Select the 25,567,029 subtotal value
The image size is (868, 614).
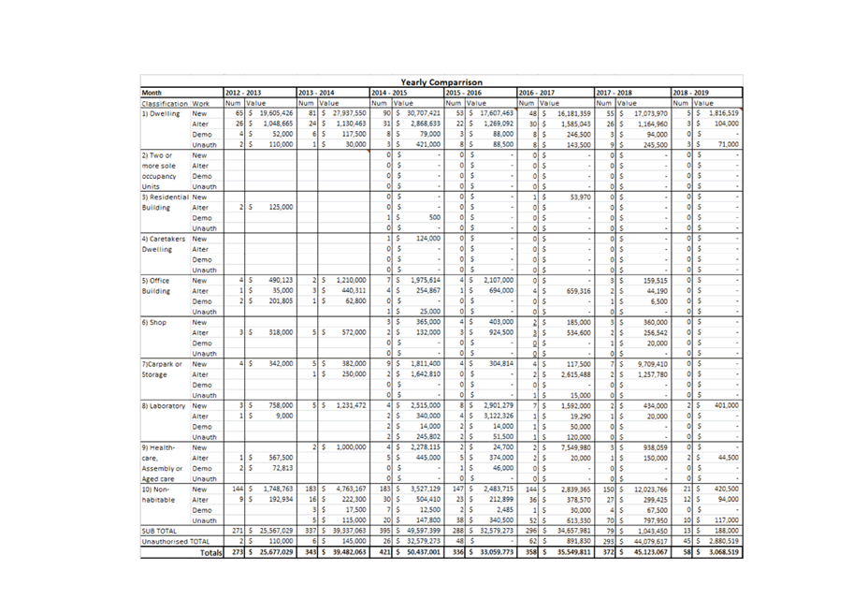276,531
